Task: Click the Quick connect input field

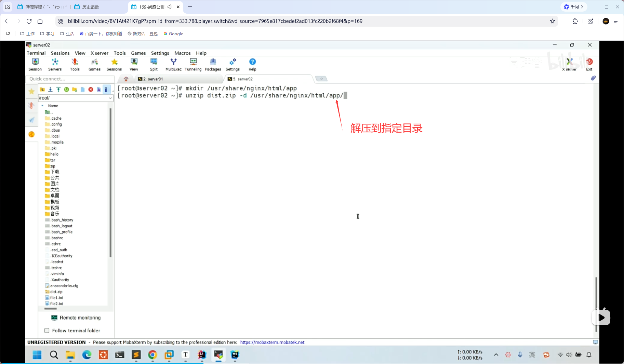Action: (70, 79)
